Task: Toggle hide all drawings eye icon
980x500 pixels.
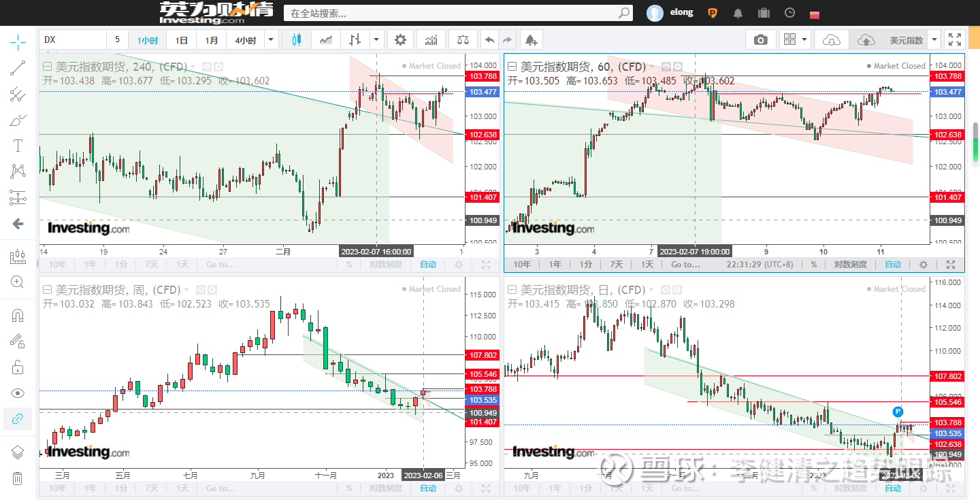Action: pos(18,393)
